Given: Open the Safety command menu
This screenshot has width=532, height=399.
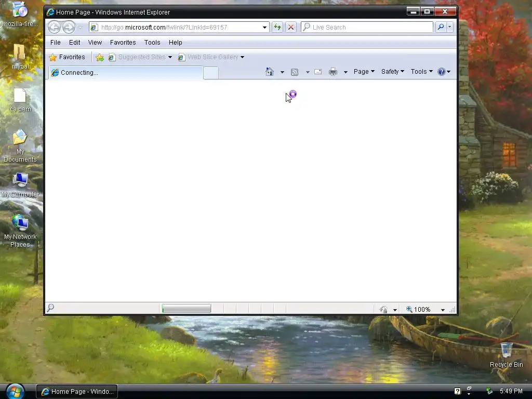Looking at the screenshot, I should point(393,72).
